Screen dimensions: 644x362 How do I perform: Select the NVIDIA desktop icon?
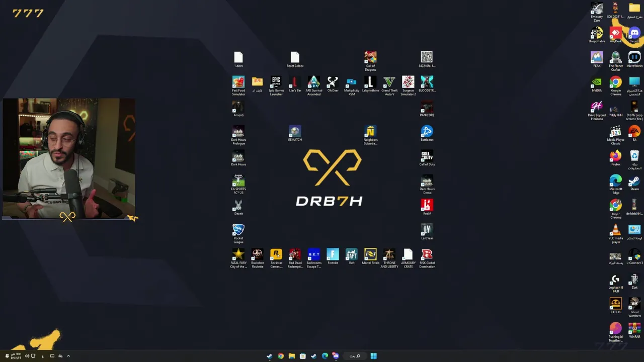click(x=597, y=84)
